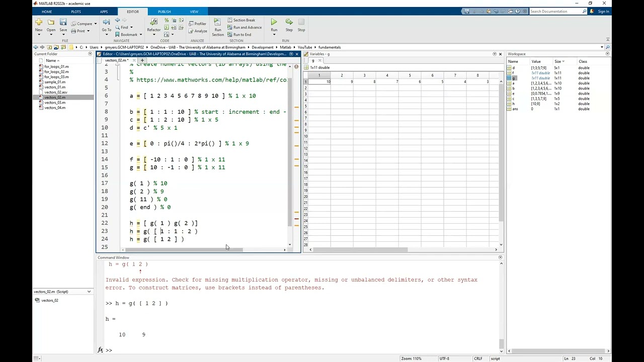The image size is (644, 362).
Task: Switch to the PUBLISH tab
Action: click(164, 12)
